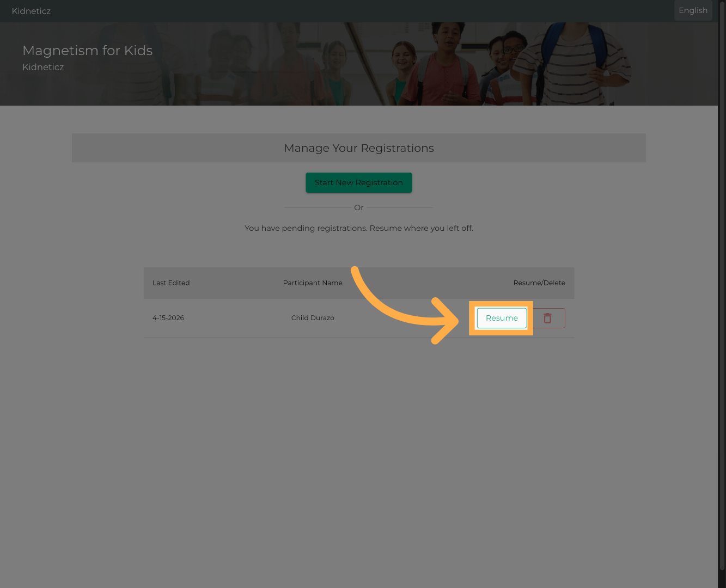
Task: Delete Child Durazo's registration using the trash icon
Action: coord(548,318)
